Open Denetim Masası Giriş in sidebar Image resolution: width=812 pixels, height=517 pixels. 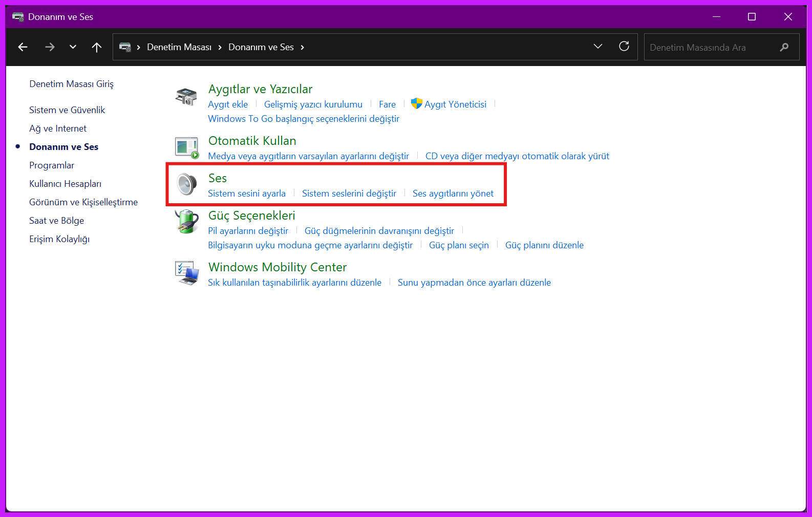(71, 84)
